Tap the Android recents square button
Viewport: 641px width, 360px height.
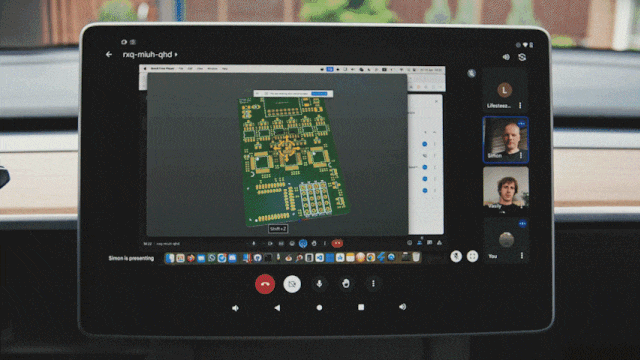click(x=361, y=307)
